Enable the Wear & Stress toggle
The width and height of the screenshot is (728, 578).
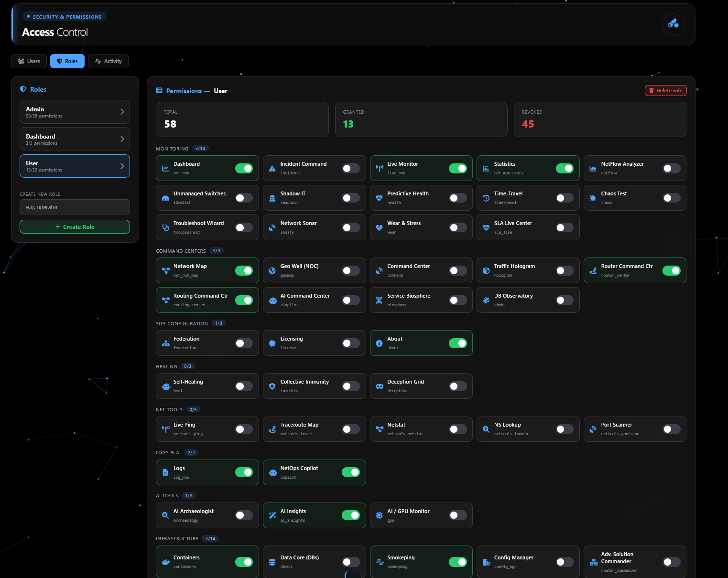point(458,228)
